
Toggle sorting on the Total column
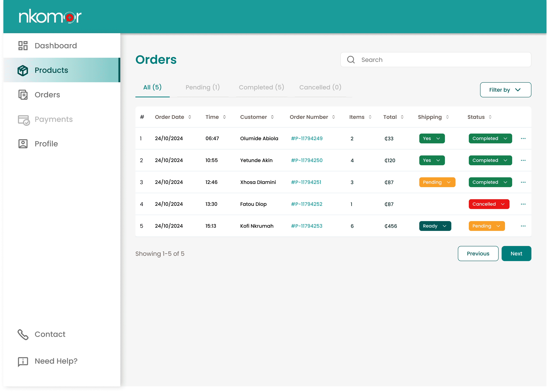[x=402, y=117]
